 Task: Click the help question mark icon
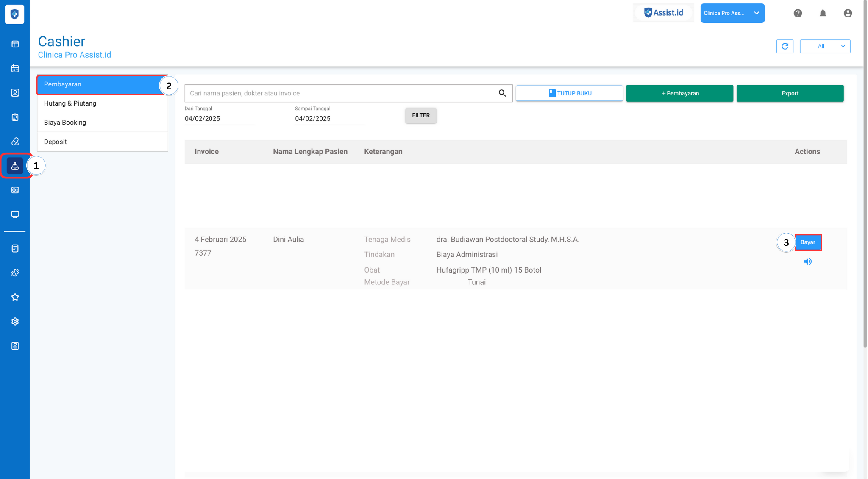798,13
